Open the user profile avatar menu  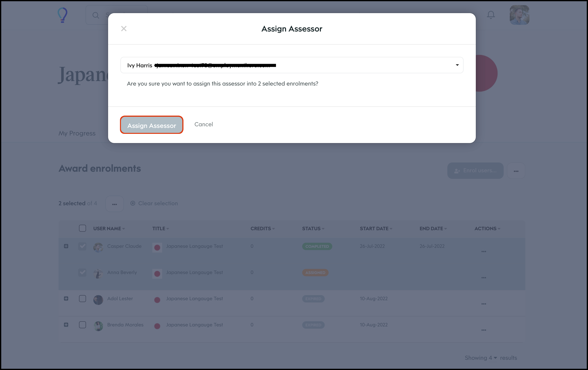(519, 15)
